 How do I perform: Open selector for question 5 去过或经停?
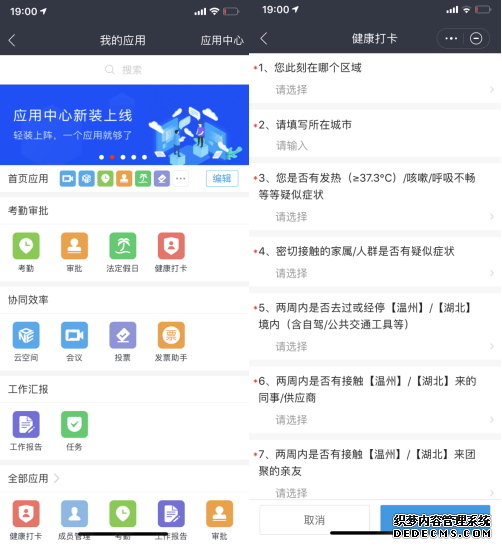click(375, 346)
